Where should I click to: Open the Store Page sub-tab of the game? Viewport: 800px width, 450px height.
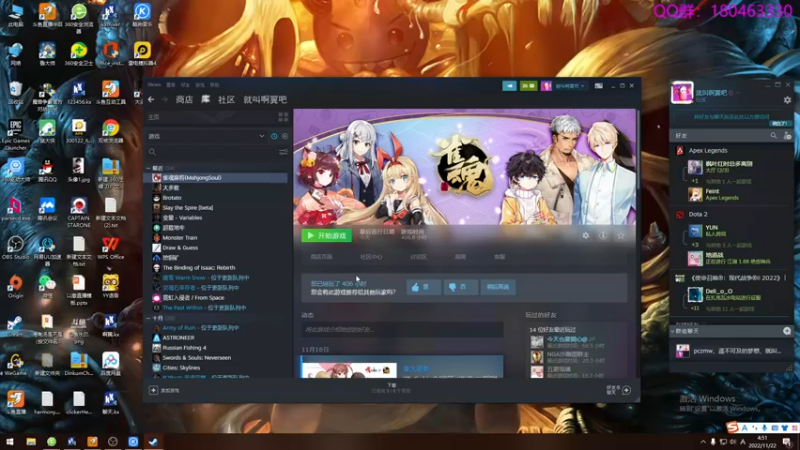coord(321,257)
